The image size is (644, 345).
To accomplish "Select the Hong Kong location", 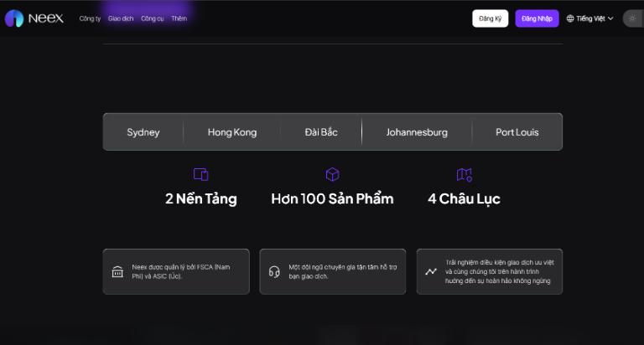I will (232, 132).
